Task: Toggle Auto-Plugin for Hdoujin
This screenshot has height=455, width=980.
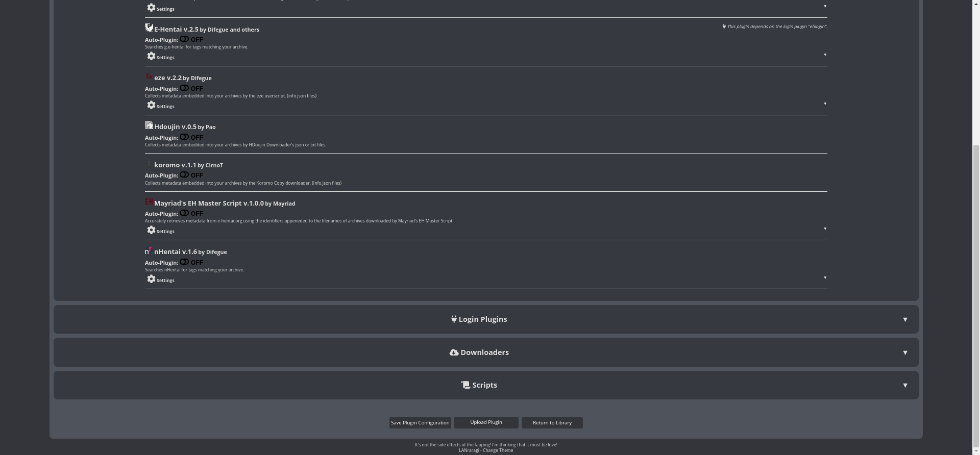Action: 184,137
